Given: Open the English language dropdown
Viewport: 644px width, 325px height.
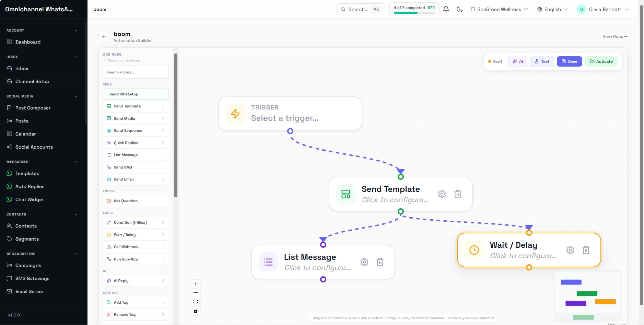Looking at the screenshot, I should (x=552, y=9).
